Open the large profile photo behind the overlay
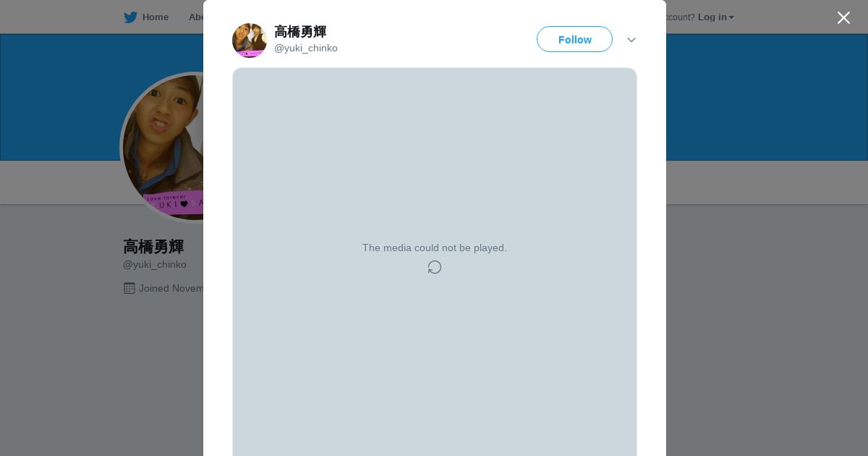This screenshot has width=868, height=456. pyautogui.click(x=162, y=147)
